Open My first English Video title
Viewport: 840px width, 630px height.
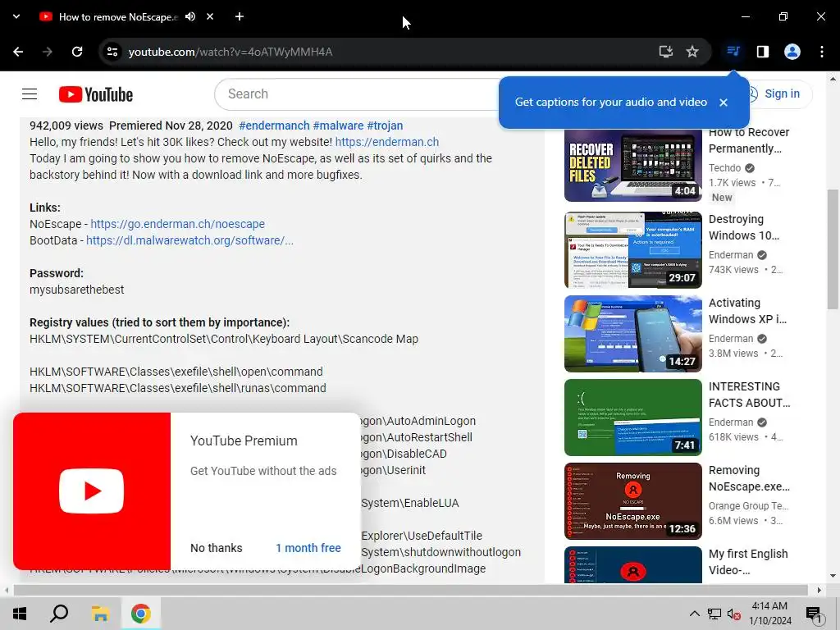pos(748,562)
